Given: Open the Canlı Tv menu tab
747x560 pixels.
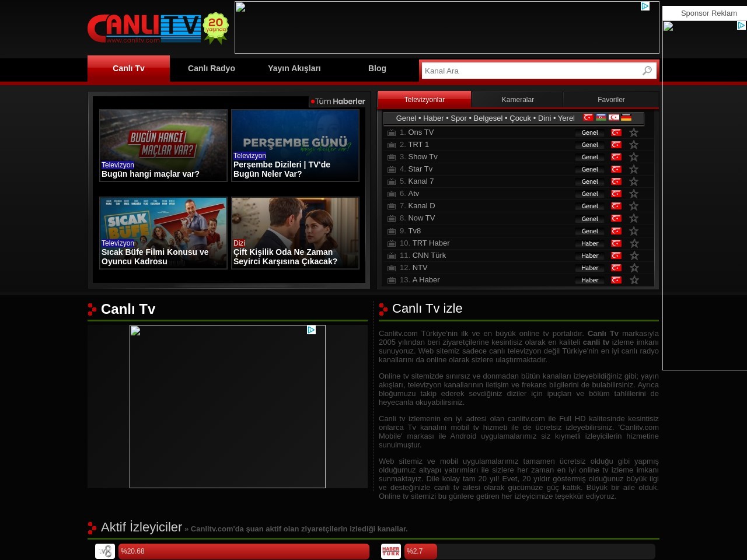Looking at the screenshot, I should (128, 68).
